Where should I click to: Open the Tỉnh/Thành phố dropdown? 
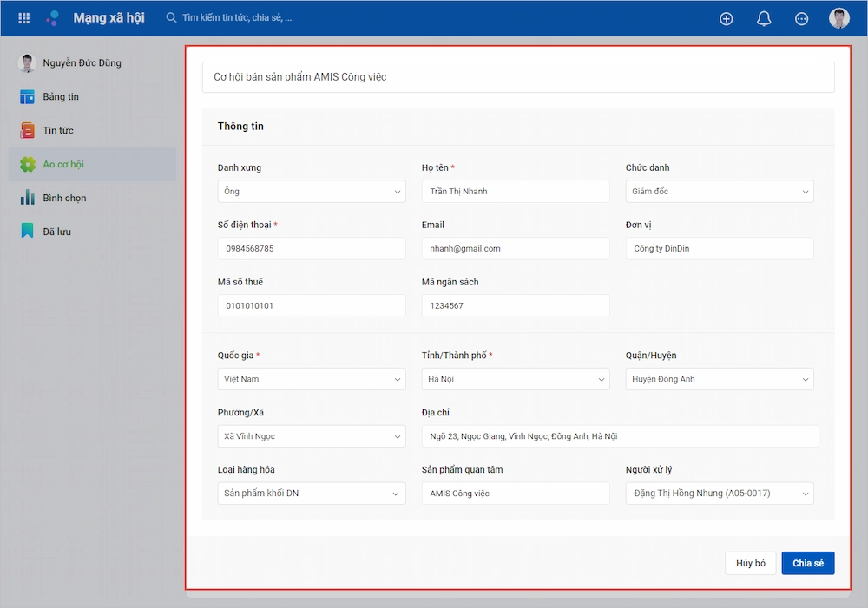[516, 379]
